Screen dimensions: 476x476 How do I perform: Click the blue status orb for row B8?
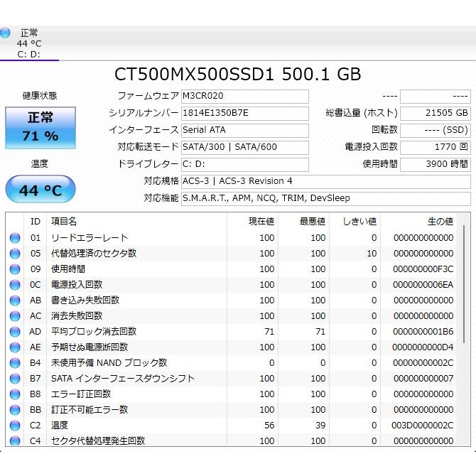(x=15, y=394)
